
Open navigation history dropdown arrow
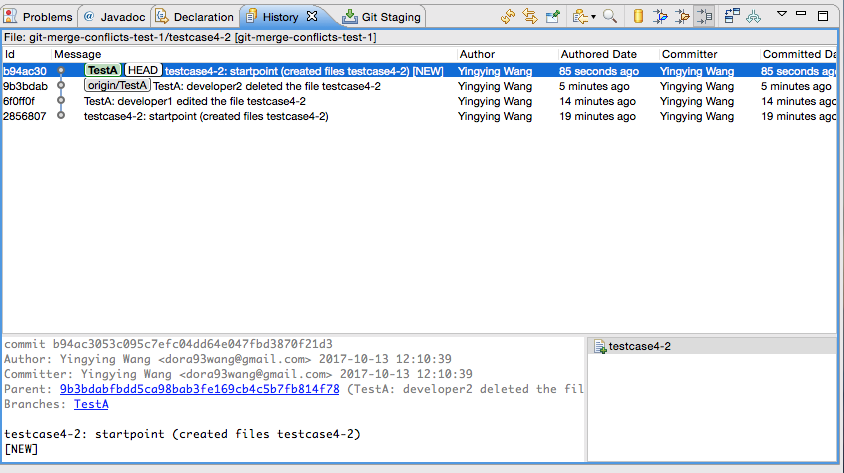593,17
